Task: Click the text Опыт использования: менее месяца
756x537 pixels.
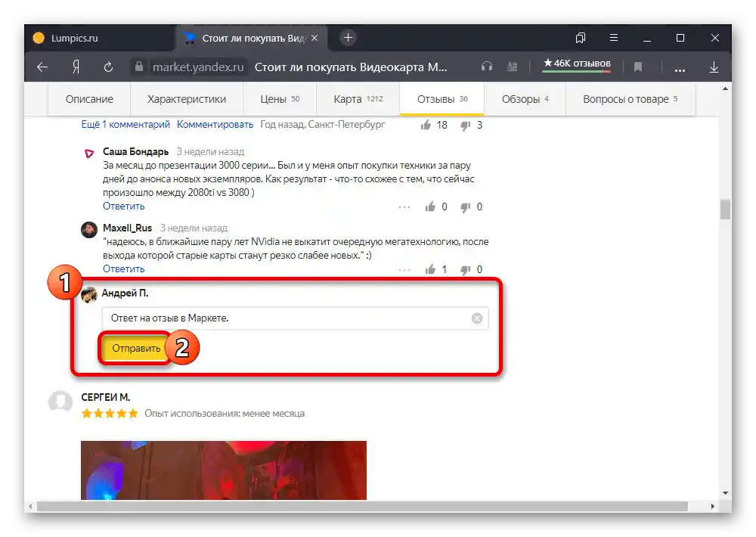Action: point(225,414)
